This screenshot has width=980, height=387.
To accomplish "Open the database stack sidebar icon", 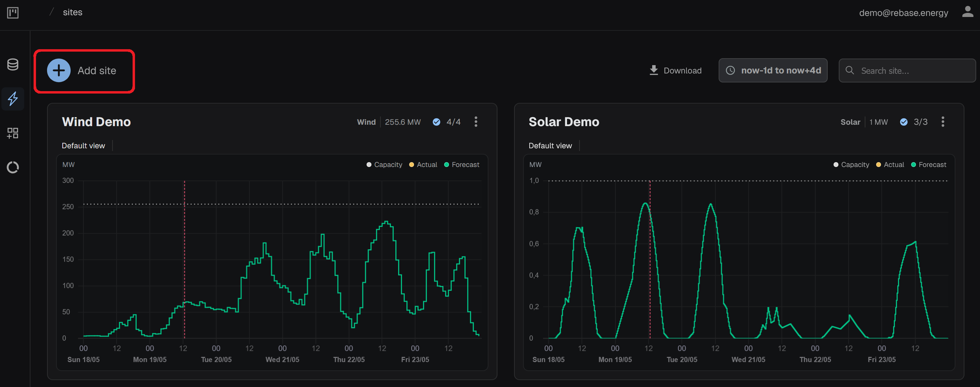I will coord(12,64).
